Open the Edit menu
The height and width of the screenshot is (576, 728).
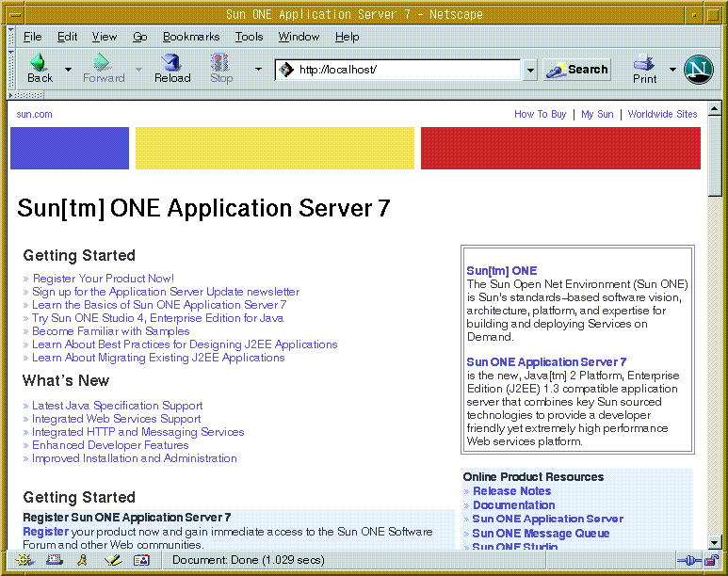pyautogui.click(x=67, y=37)
